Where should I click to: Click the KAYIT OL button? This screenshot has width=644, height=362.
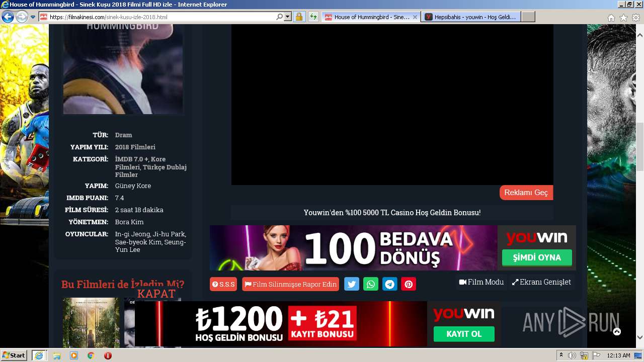click(464, 334)
